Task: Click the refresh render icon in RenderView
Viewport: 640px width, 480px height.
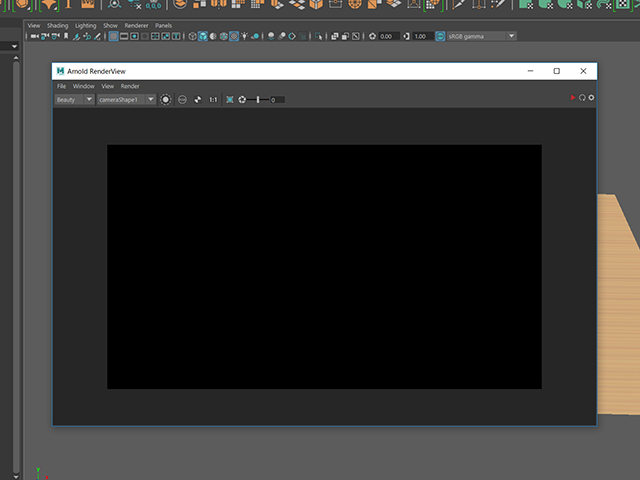Action: pos(582,98)
